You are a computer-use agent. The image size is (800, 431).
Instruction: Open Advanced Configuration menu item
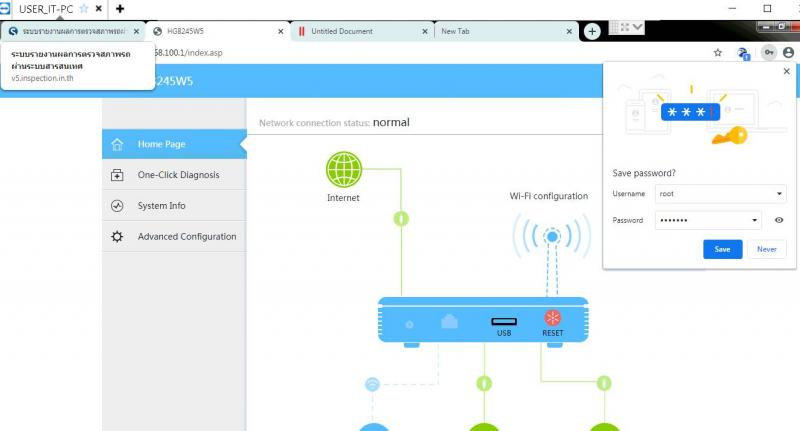click(x=174, y=237)
